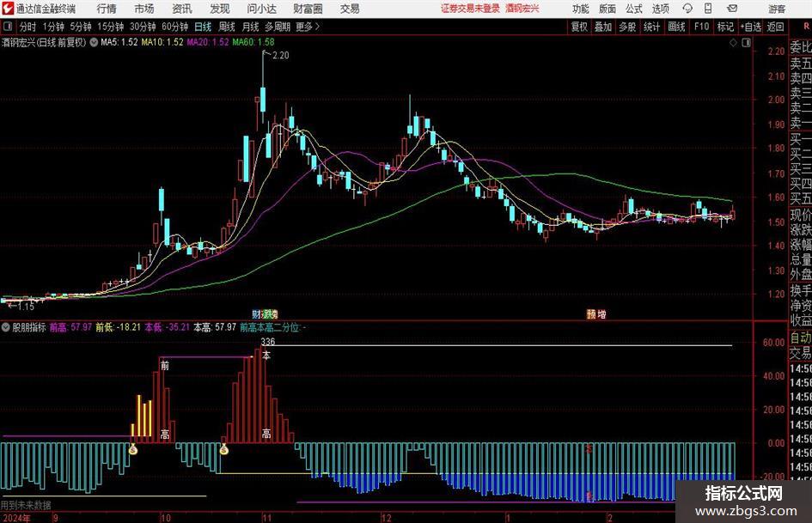Click the 酒钢宏兴 stock name in title bar

522,9
